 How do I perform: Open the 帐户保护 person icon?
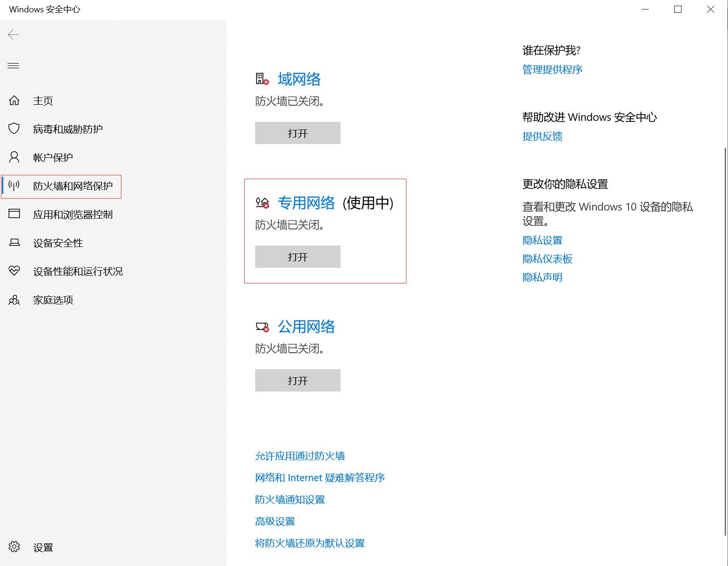point(14,157)
